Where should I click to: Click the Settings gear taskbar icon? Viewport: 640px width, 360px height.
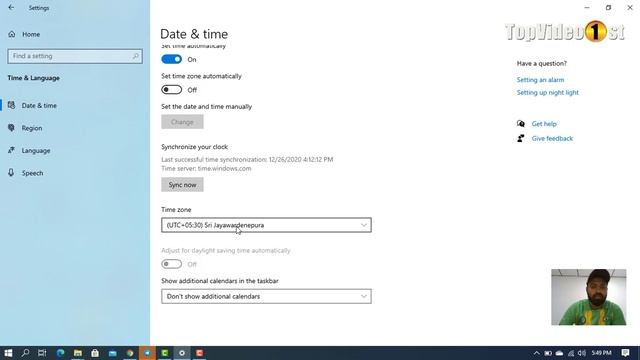(x=182, y=353)
